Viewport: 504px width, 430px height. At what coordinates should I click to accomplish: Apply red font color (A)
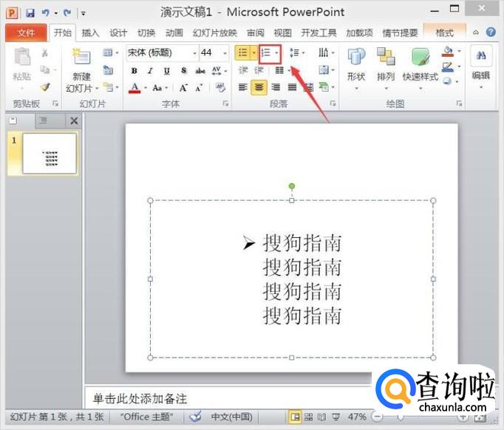pos(134,87)
